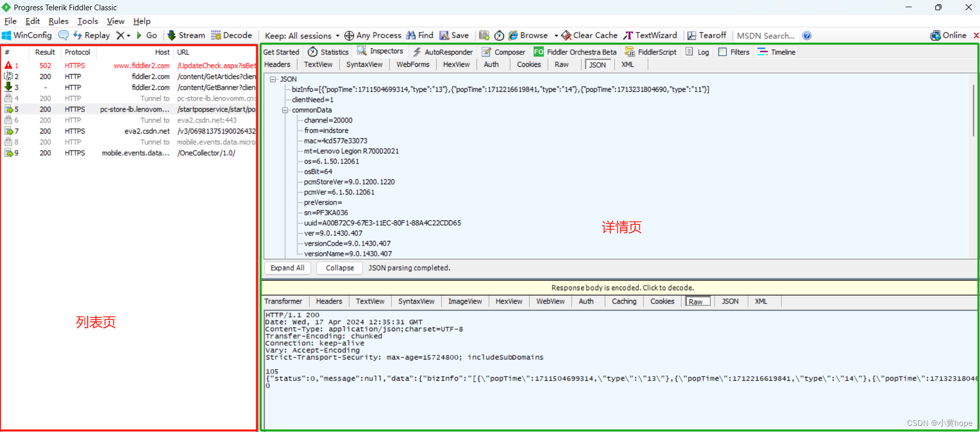Click the Online status indicator

[x=948, y=35]
